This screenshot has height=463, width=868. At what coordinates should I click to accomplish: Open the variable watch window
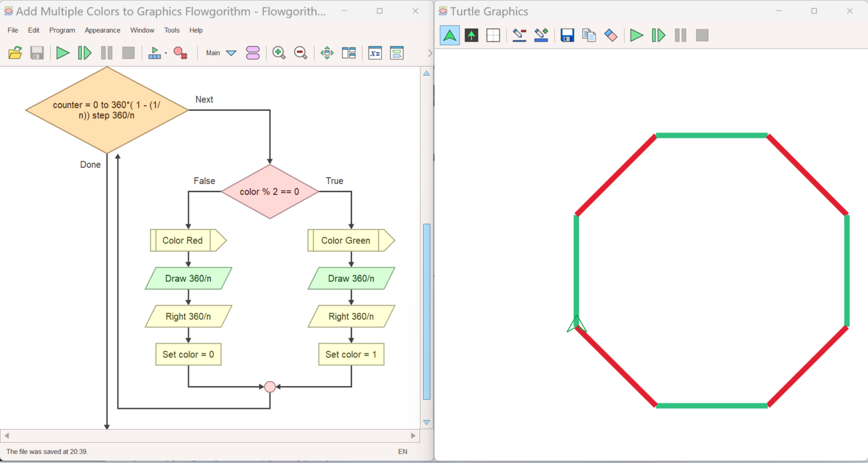pyautogui.click(x=375, y=53)
